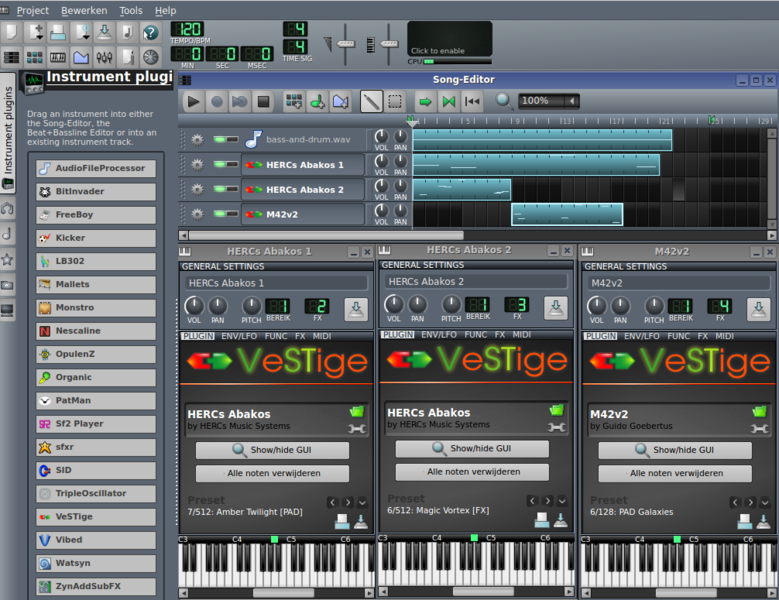Image resolution: width=779 pixels, height=600 pixels.
Task: Click the Add automation-track icon in Song-Editor
Action: (340, 102)
